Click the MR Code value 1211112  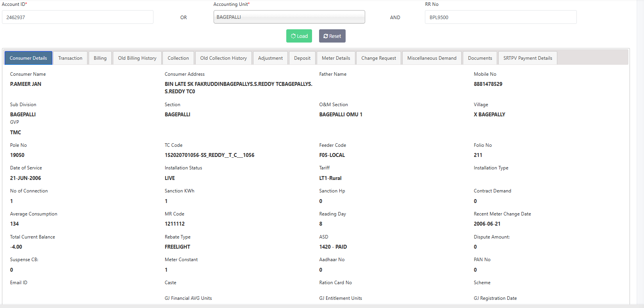[x=175, y=224]
